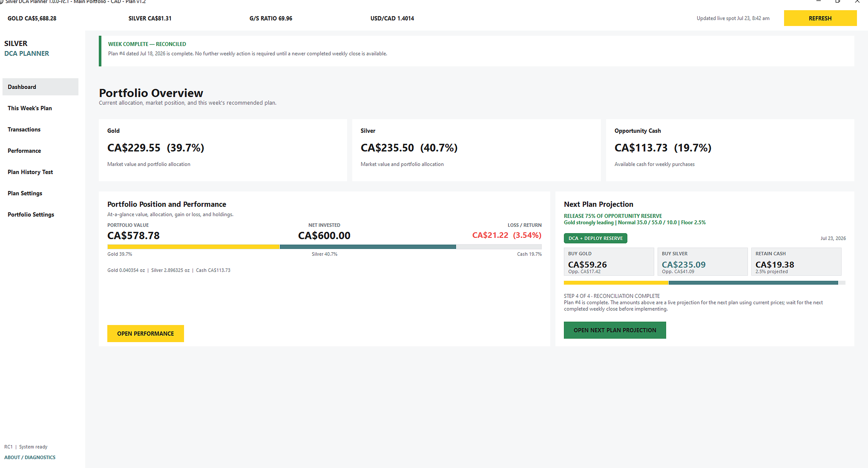
Task: Click the DCA + DEPLOY RESERVE badge
Action: tap(595, 238)
